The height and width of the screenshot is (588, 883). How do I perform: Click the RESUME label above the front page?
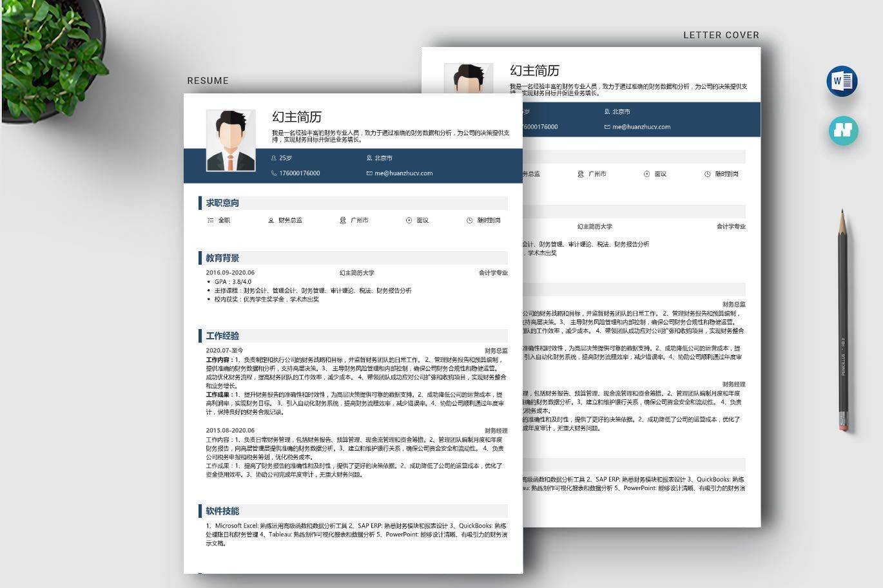pos(208,81)
